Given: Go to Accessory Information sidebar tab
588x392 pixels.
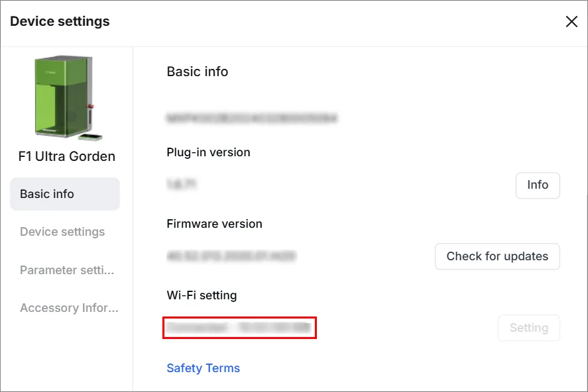Looking at the screenshot, I should click(69, 308).
